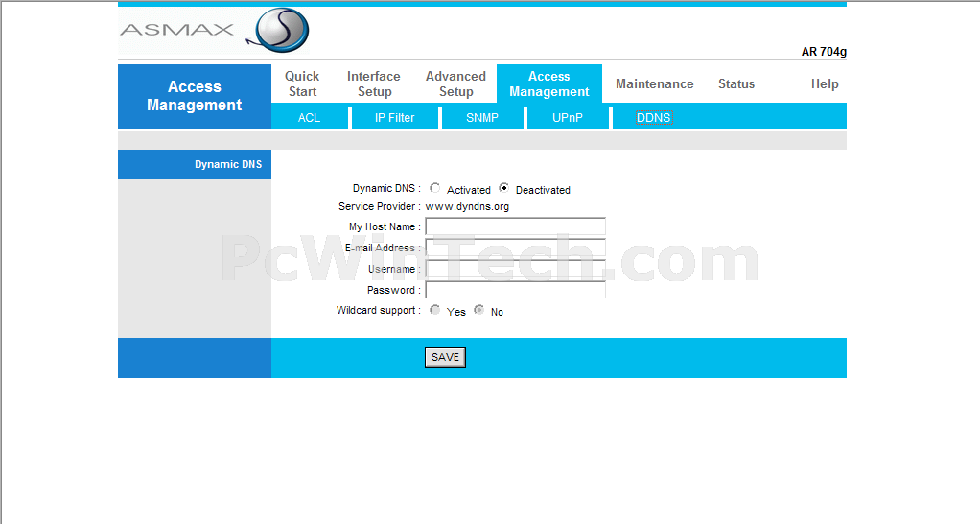Viewport: 980px width, 524px height.
Task: Open the Status tab
Action: [736, 83]
